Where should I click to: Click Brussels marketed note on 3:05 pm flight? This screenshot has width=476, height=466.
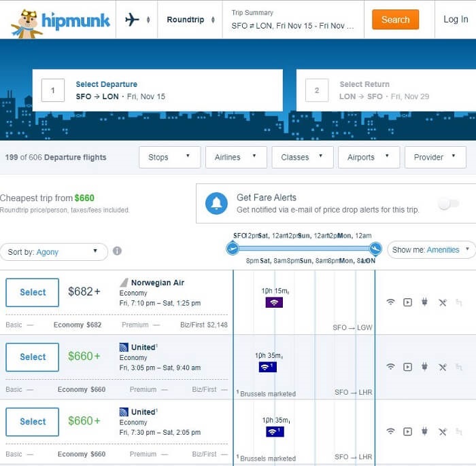(267, 393)
